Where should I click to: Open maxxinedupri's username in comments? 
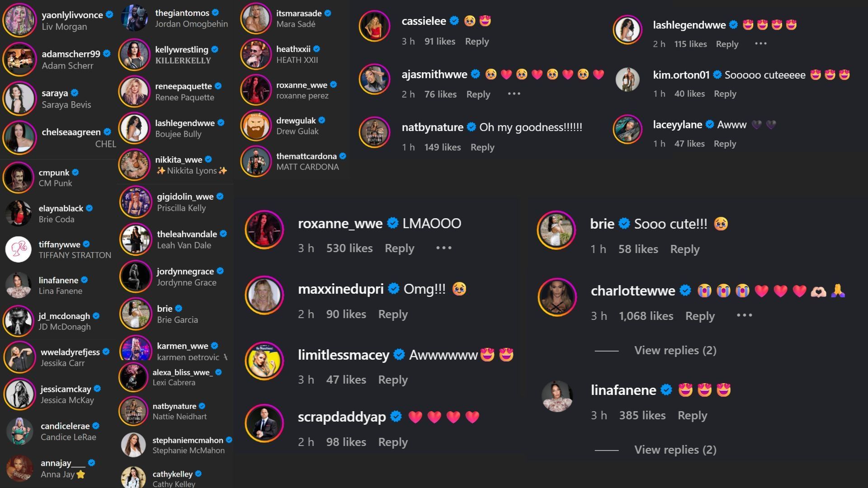pyautogui.click(x=340, y=289)
